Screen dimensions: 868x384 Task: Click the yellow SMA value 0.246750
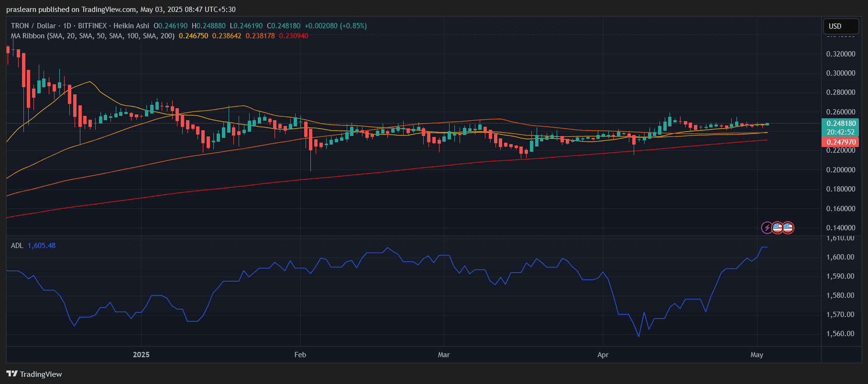193,36
